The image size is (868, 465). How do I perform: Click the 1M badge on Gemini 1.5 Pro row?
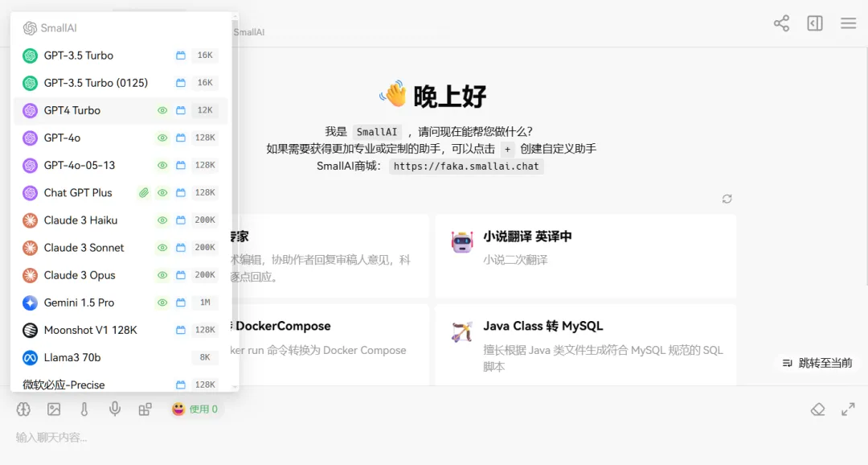pyautogui.click(x=205, y=302)
